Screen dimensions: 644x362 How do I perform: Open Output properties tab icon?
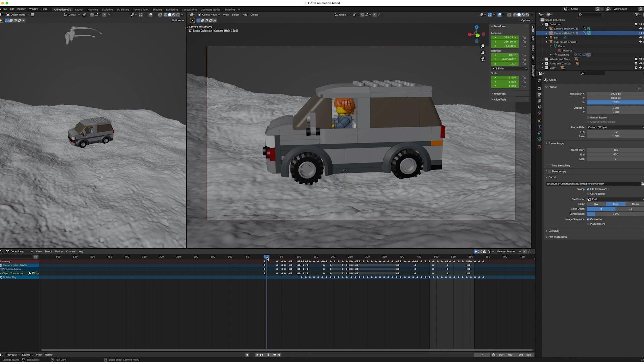(x=539, y=95)
